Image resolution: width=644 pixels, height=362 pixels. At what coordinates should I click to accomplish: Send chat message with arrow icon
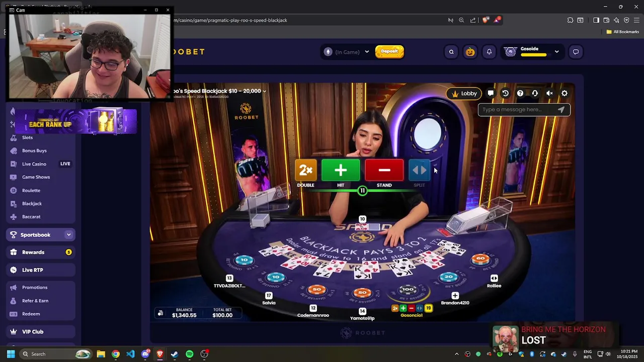tap(561, 110)
